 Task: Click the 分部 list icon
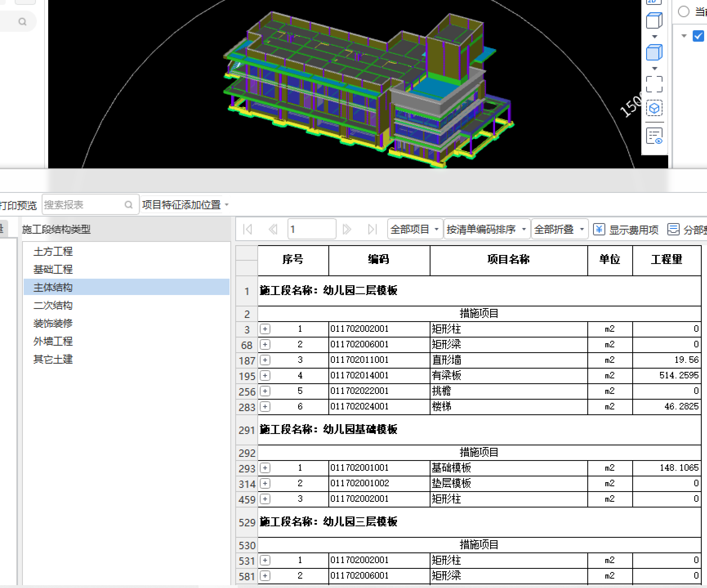673,229
